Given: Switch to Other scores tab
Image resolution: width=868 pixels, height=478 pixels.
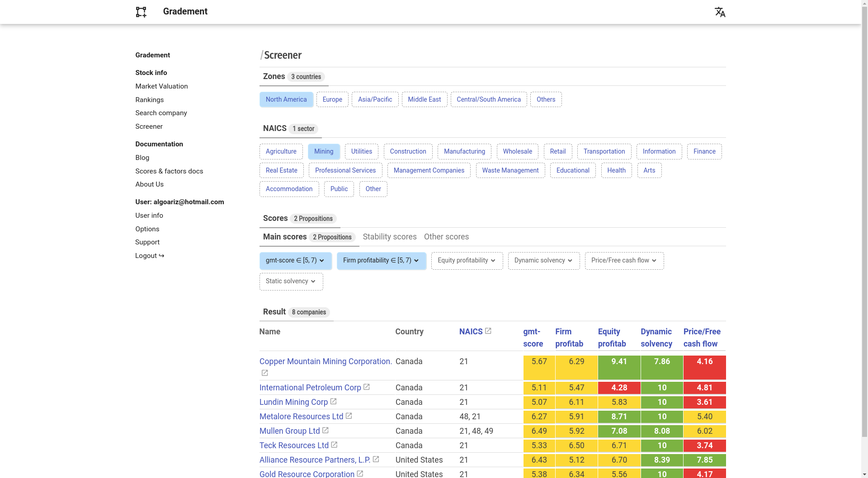Looking at the screenshot, I should click(446, 237).
